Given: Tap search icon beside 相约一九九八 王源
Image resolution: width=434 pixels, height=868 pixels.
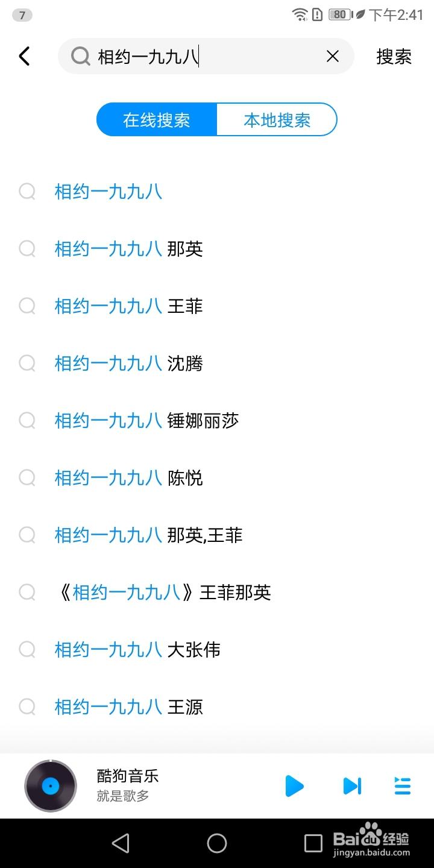Looking at the screenshot, I should (27, 706).
